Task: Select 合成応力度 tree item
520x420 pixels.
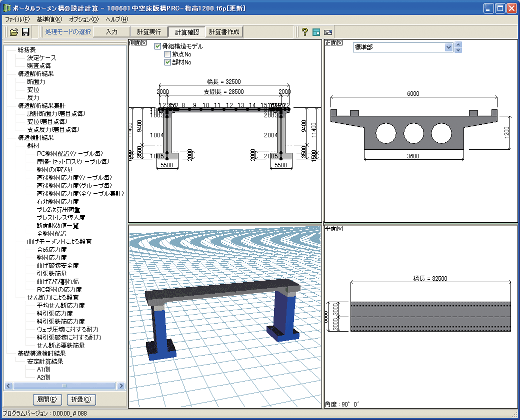Action: pos(51,249)
